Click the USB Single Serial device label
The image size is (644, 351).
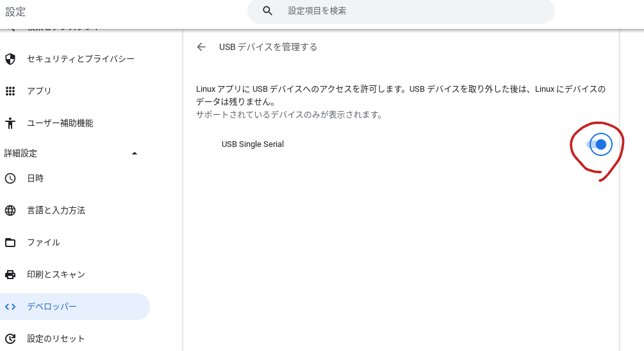[x=252, y=144]
